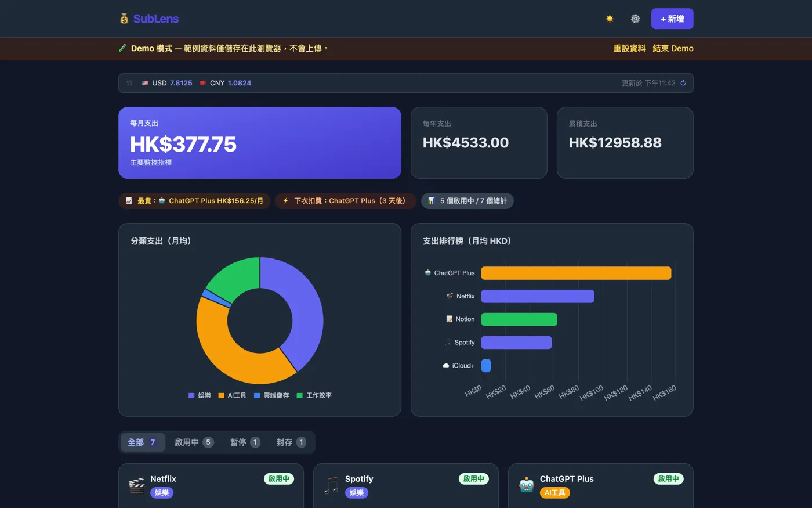
Task: Click the 娛樂 tag on Netflix card
Action: coord(162,493)
